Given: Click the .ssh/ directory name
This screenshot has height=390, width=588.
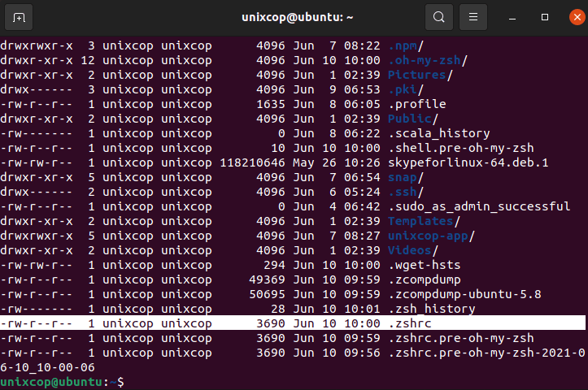Looking at the screenshot, I should pos(406,193).
